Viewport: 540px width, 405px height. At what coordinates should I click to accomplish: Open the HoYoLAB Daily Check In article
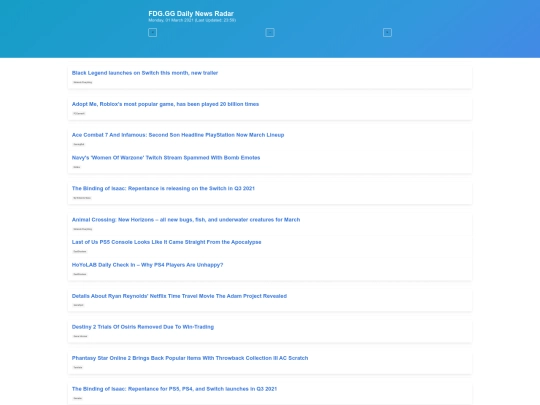tap(147, 264)
